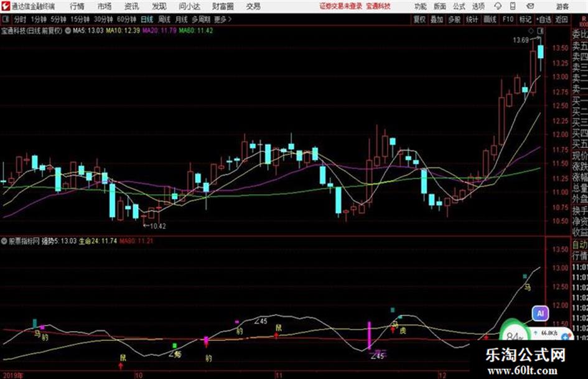Open the 问小达 menu
Screen dimensions: 588x379
(189, 6)
